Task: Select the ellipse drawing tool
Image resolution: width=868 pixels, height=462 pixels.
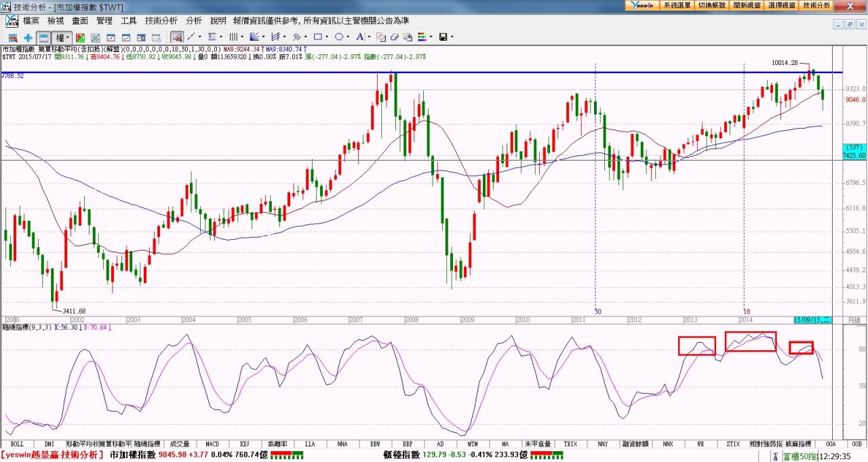Action: (339, 37)
